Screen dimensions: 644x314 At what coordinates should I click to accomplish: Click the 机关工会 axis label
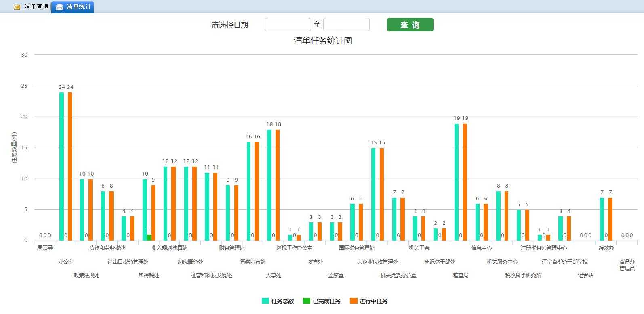pyautogui.click(x=419, y=248)
